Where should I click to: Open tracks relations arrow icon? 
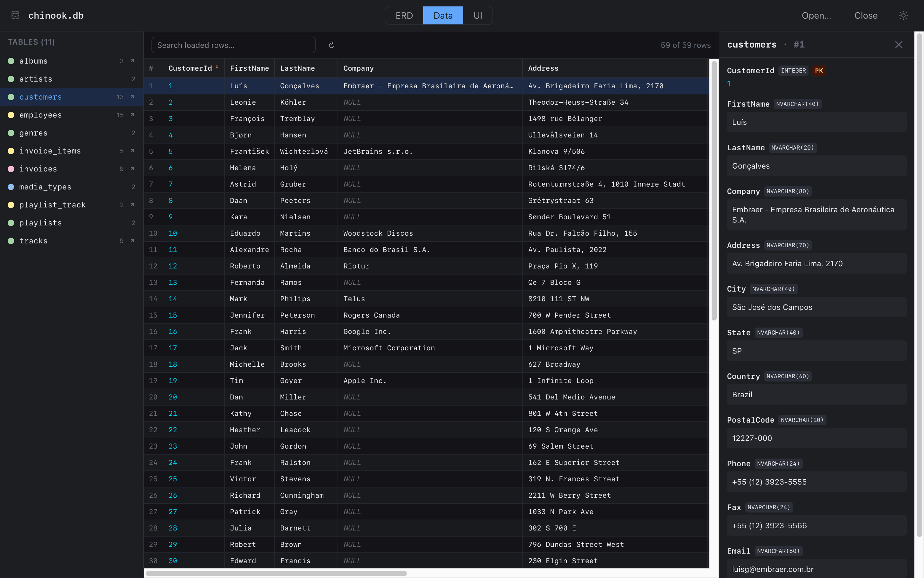point(133,241)
